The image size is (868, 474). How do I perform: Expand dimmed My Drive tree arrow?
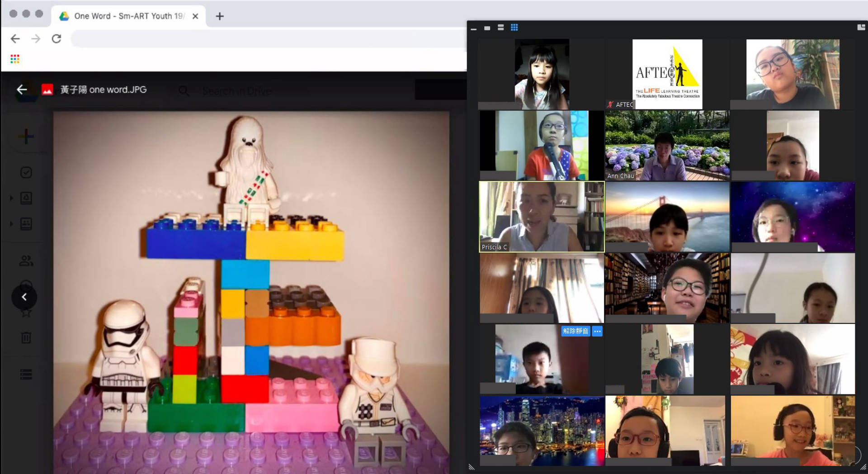point(11,198)
